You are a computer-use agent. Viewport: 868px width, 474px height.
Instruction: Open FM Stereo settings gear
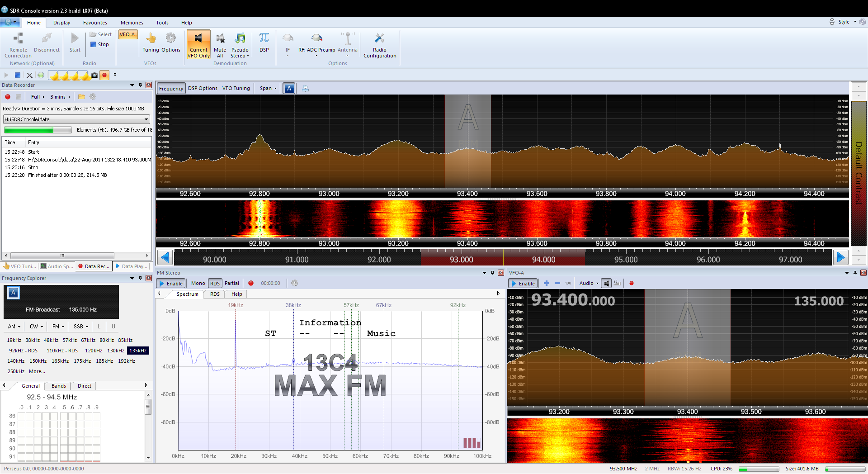tap(294, 283)
